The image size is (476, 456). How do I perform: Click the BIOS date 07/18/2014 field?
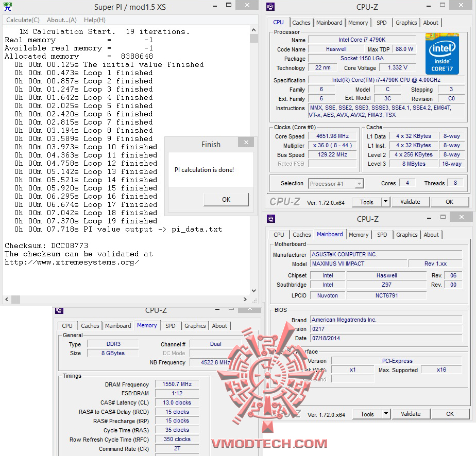386,338
